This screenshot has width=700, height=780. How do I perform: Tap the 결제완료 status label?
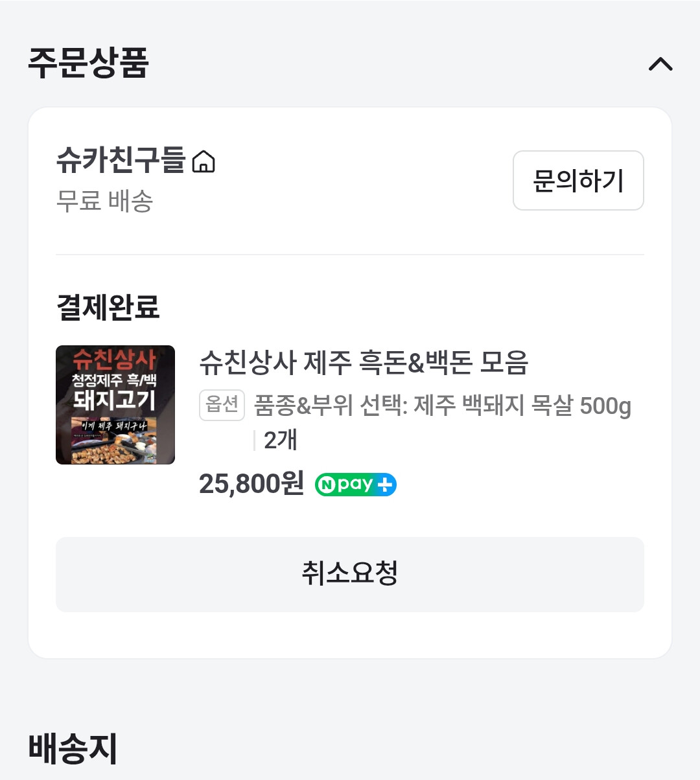coord(108,307)
